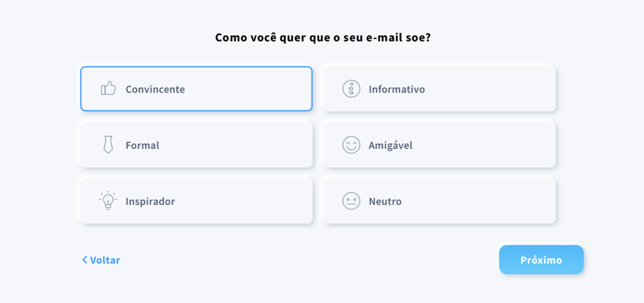The image size is (644, 303).
Task: Click the thumbs-up icon for Convincente
Action: (x=108, y=88)
